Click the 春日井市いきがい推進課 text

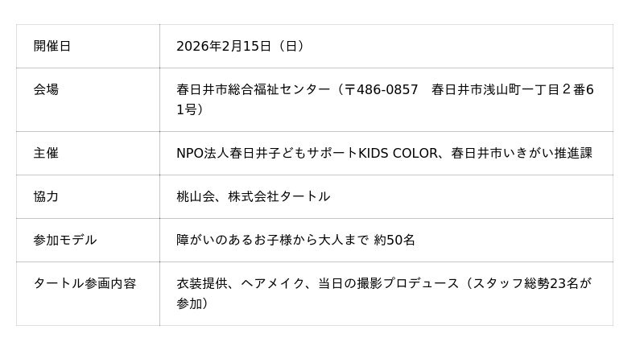(x=522, y=153)
